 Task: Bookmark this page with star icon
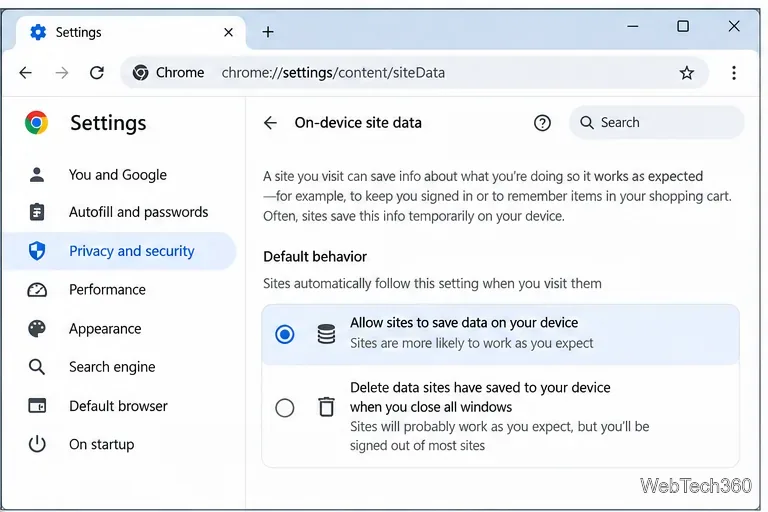point(687,73)
